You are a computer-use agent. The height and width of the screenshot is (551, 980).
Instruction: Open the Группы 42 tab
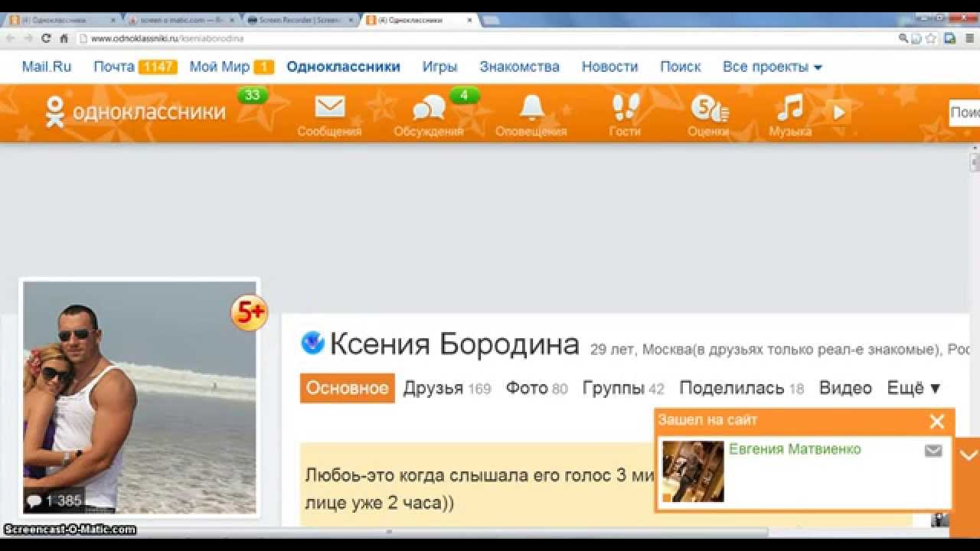623,388
